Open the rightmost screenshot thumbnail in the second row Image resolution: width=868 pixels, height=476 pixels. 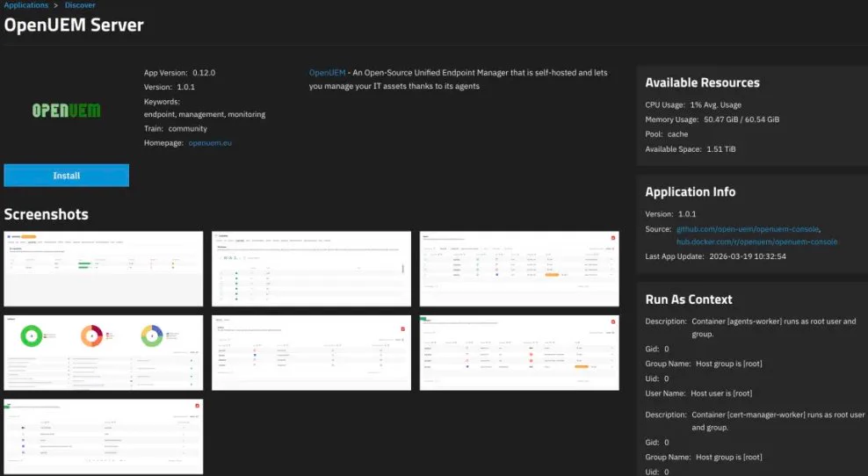(x=519, y=352)
